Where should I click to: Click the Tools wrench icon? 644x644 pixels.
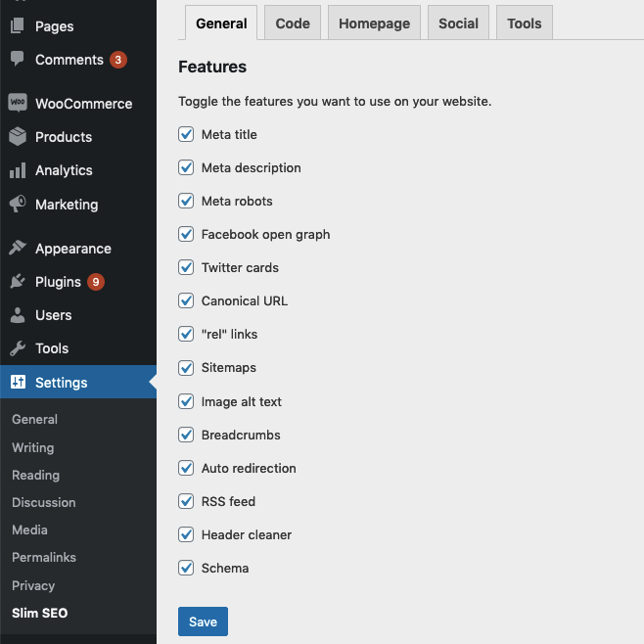pos(18,348)
